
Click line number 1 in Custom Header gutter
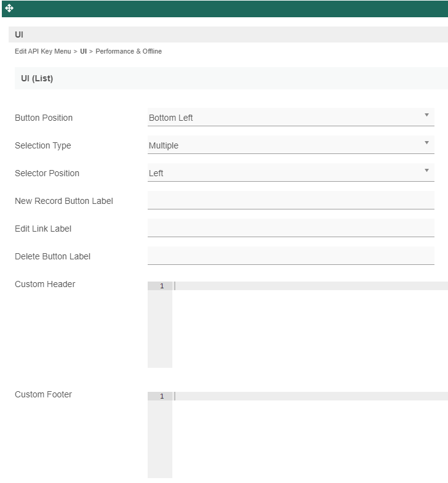(x=162, y=286)
